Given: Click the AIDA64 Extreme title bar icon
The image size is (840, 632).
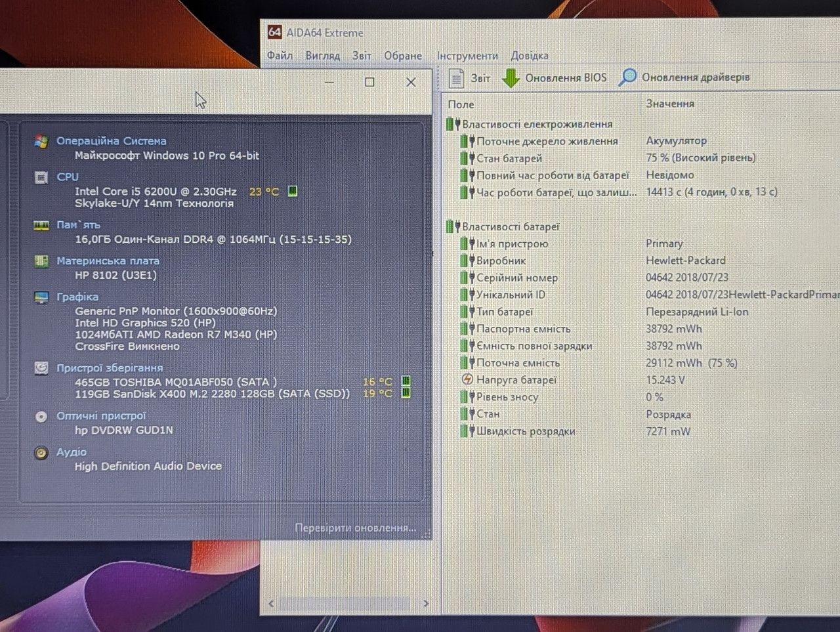Looking at the screenshot, I should 275,32.
